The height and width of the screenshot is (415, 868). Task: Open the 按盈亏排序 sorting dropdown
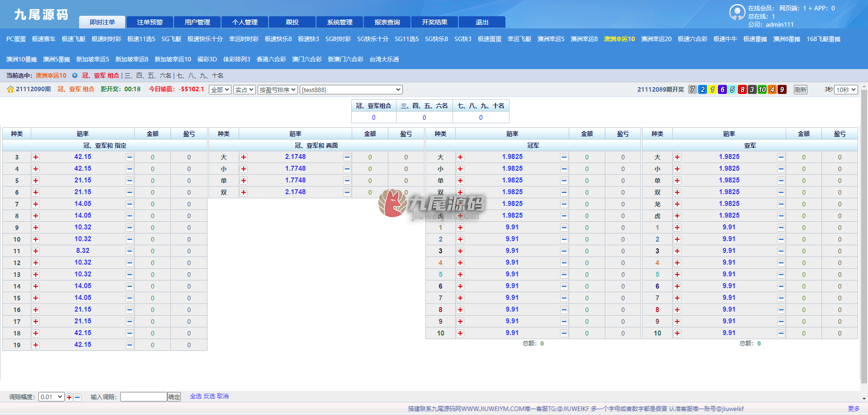278,90
